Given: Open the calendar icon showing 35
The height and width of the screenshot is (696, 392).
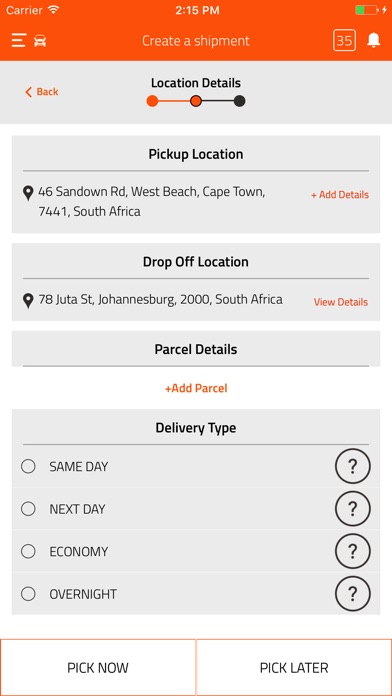Looking at the screenshot, I should click(344, 40).
